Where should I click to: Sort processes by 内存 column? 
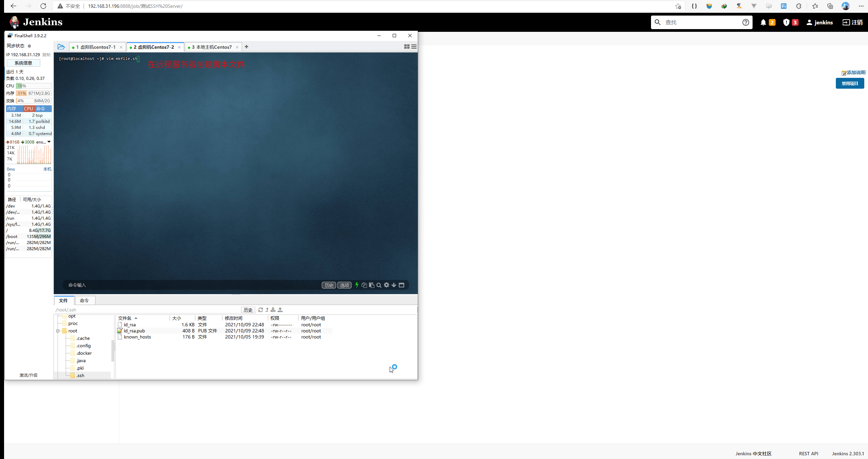(x=14, y=109)
